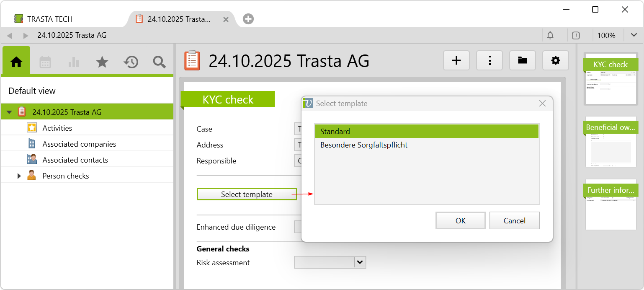The image size is (644, 290).
Task: Click the plus button to add
Action: (x=456, y=61)
